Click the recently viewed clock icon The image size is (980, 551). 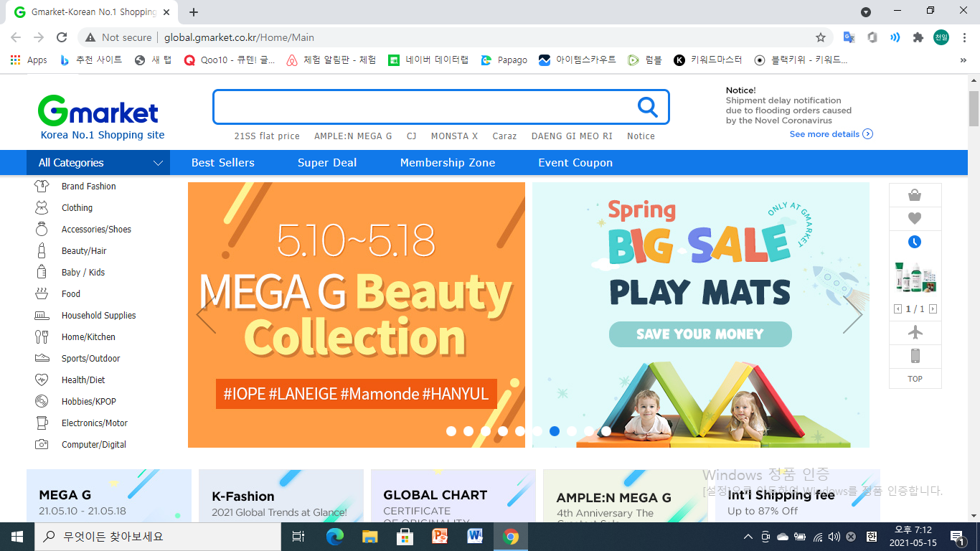[x=915, y=242]
